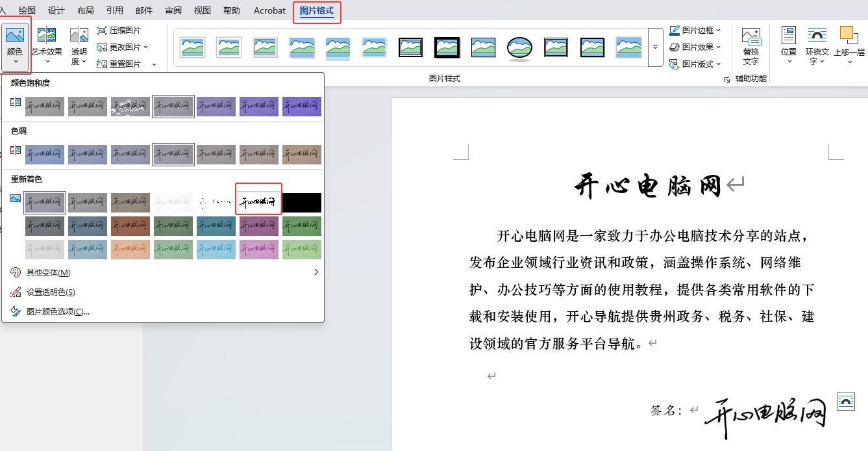The height and width of the screenshot is (451, 868).
Task: Open the 位置 position tool
Action: tap(789, 35)
